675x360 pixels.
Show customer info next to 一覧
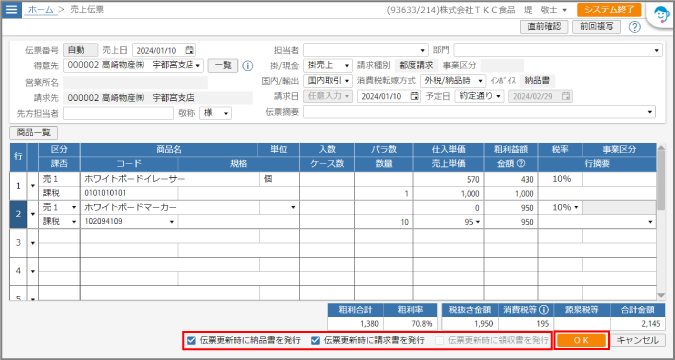247,66
